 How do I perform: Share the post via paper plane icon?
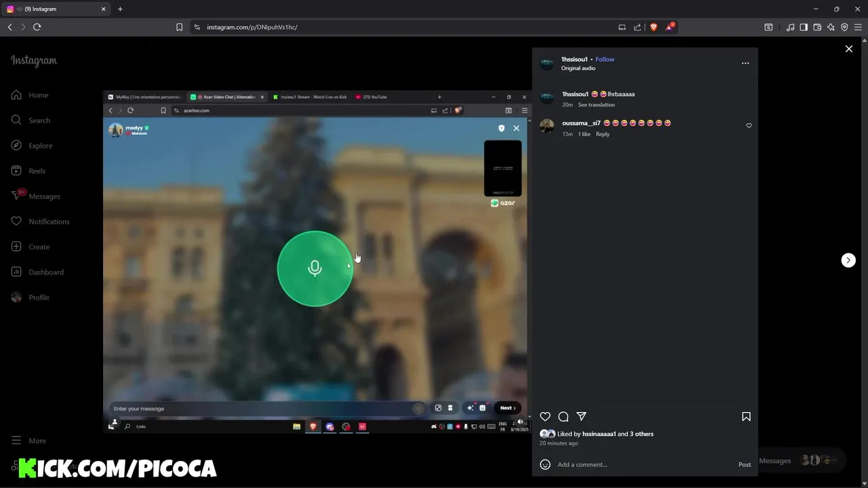[581, 417]
